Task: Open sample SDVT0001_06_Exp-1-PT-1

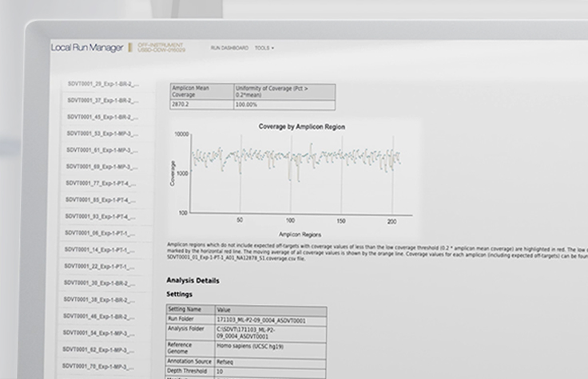Action: pyautogui.click(x=102, y=233)
